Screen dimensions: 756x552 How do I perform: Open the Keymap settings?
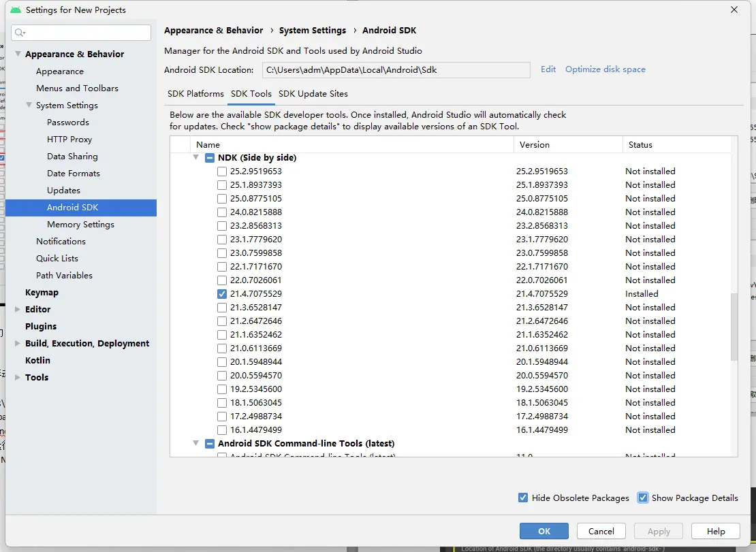42,293
